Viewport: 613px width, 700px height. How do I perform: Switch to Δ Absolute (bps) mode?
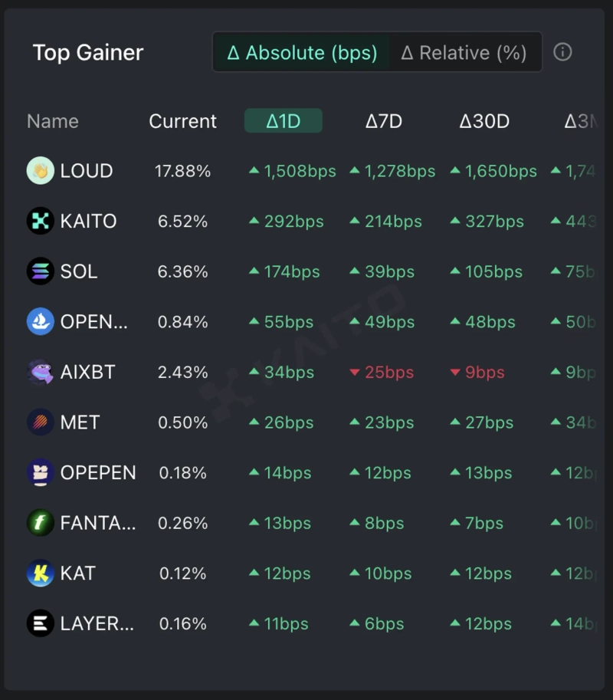(x=302, y=53)
